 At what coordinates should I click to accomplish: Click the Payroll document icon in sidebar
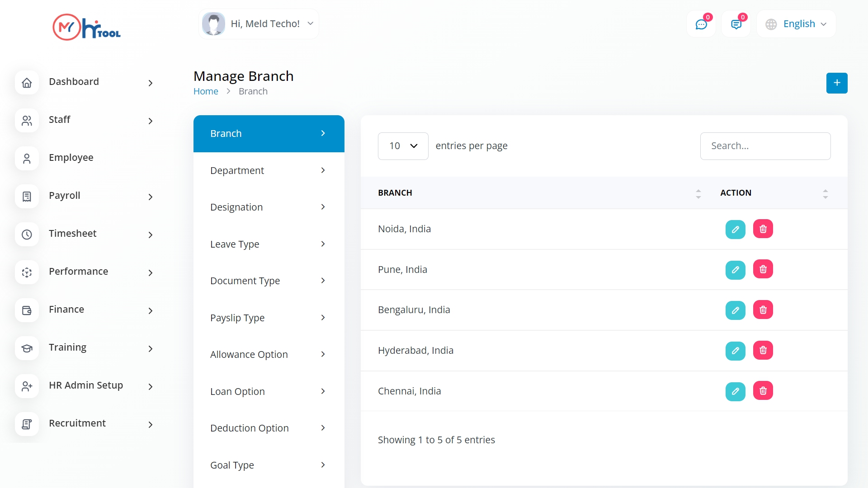(x=27, y=197)
